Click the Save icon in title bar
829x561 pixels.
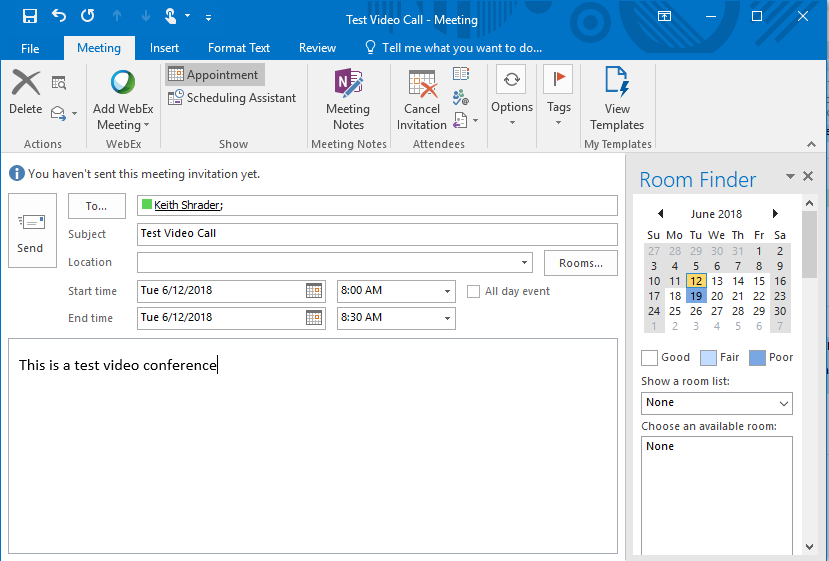click(30, 16)
